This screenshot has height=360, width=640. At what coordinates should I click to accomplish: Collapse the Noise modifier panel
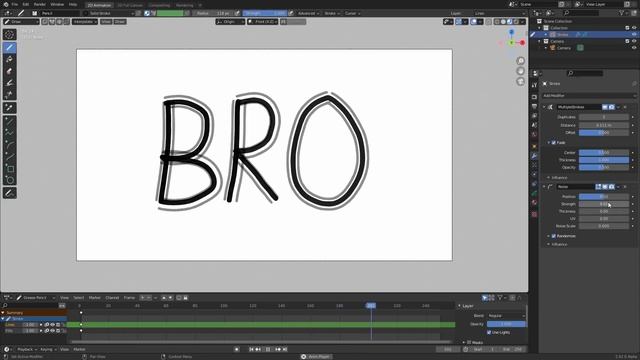tap(544, 187)
